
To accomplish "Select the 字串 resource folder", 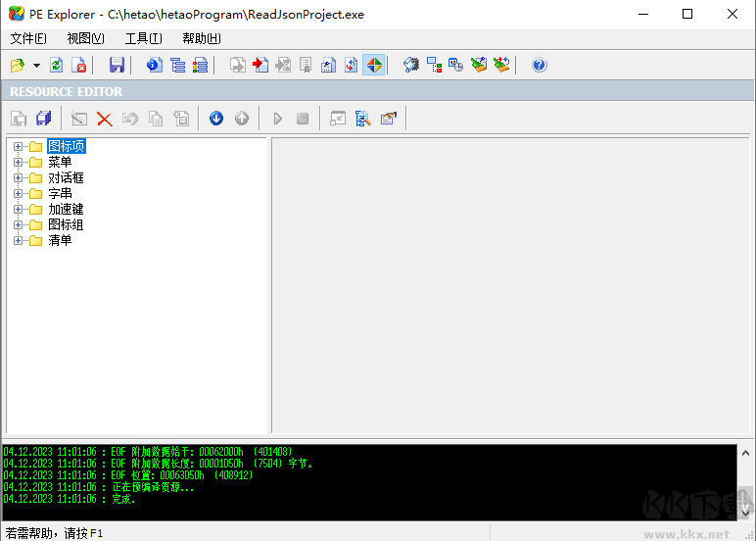I will [x=60, y=194].
